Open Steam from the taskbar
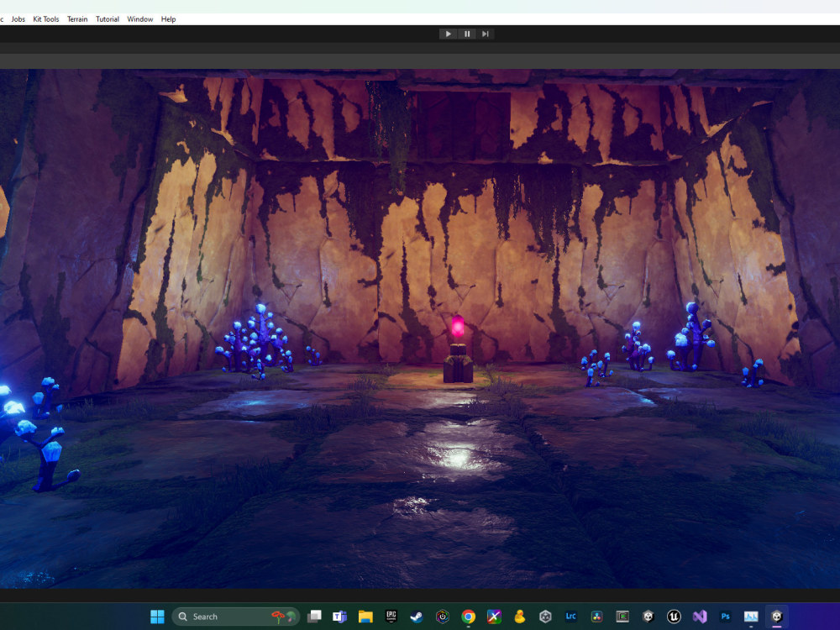This screenshot has width=840, height=630. click(417, 617)
